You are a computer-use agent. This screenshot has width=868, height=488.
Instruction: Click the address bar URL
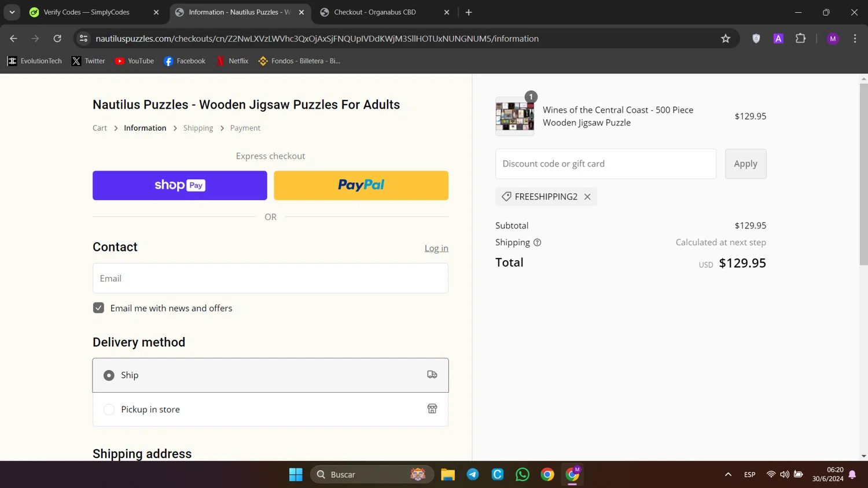(317, 39)
